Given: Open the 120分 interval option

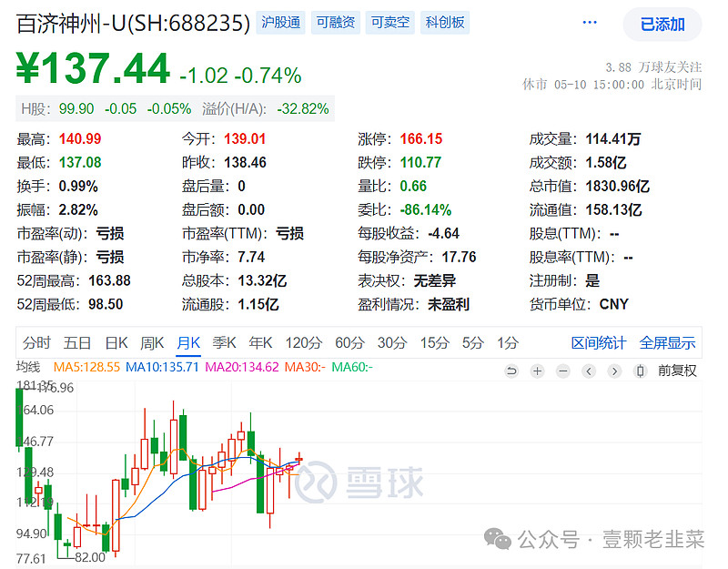Looking at the screenshot, I should (303, 343).
